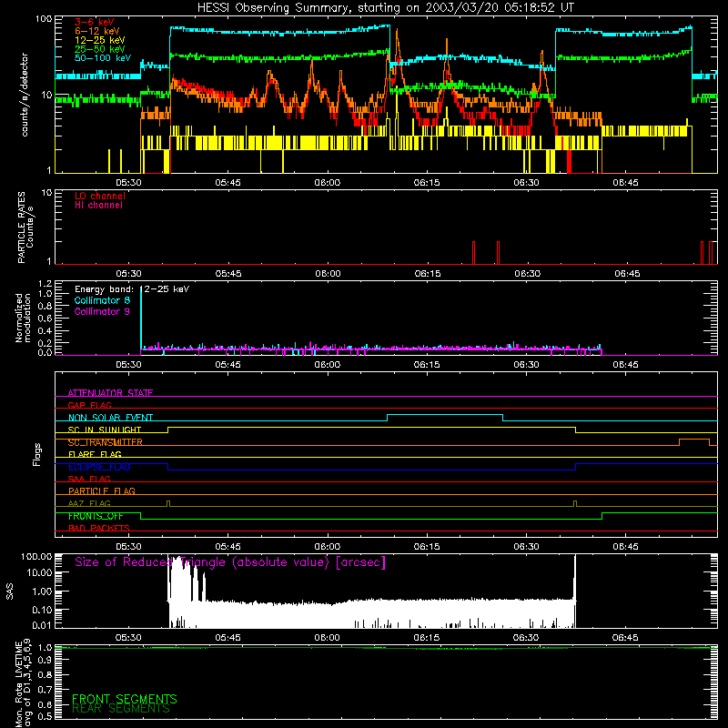Click the 0.9 tick on livetime axis
The width and height of the screenshot is (728, 728).
coord(45,661)
